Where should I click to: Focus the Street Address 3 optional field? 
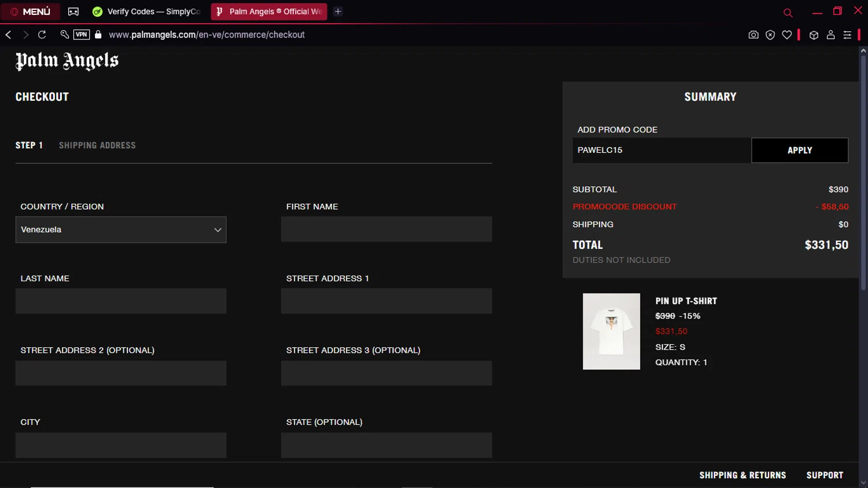click(387, 373)
